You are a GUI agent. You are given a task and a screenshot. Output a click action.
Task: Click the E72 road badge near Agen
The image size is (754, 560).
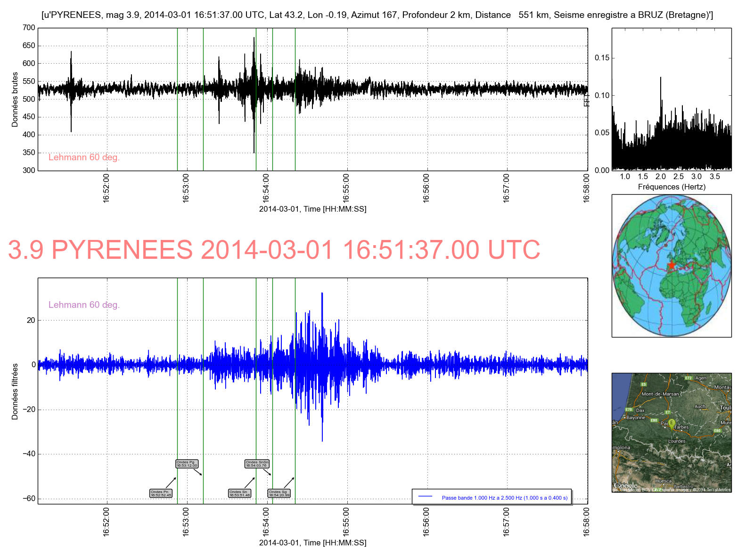688,378
